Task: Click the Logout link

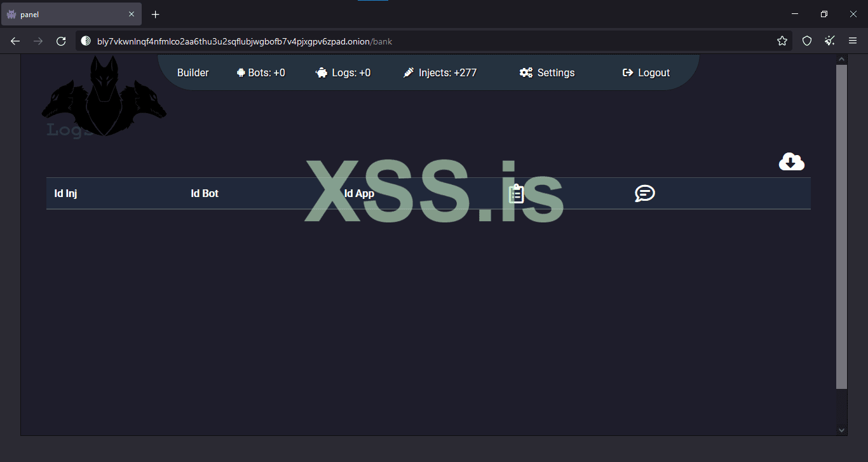Action: click(x=646, y=72)
